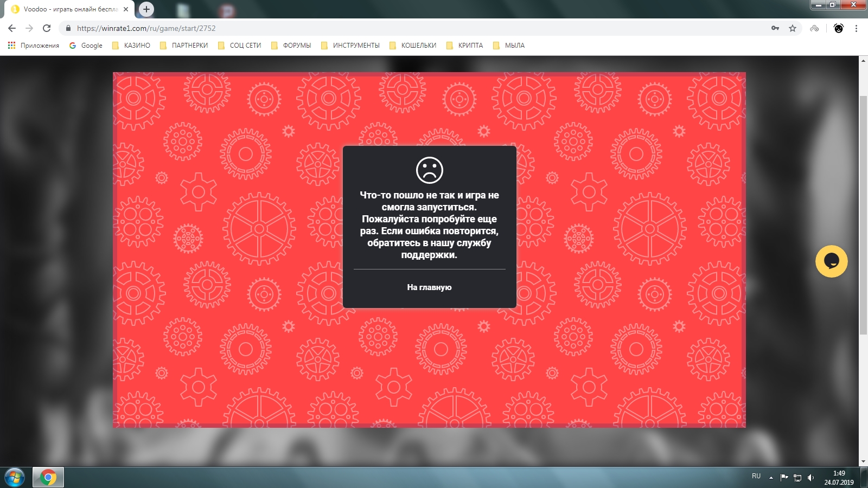
Task: Open the ИНСТРУМЕНТЫ bookmark folder
Action: (x=350, y=46)
